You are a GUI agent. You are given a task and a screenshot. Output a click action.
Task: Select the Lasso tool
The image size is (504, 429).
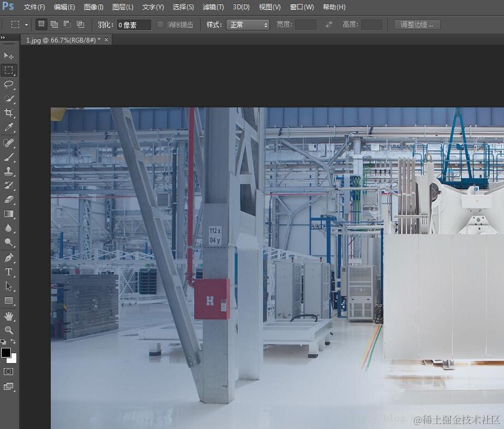coord(9,84)
